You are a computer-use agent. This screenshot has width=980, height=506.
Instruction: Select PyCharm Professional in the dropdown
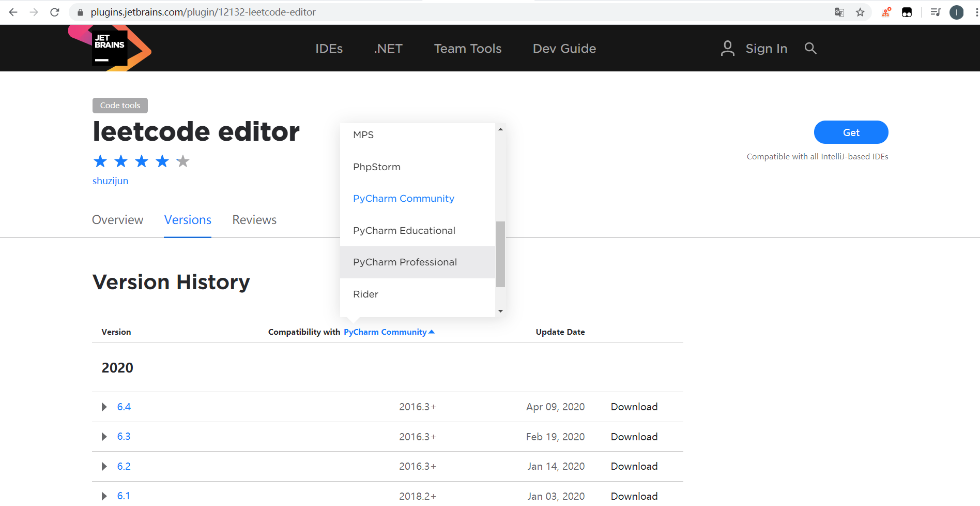coord(418,262)
